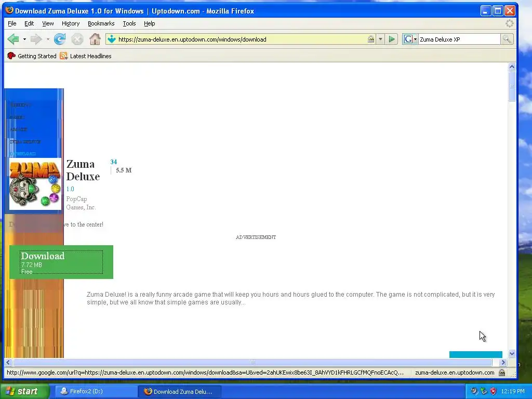Image resolution: width=532 pixels, height=399 pixels.
Task: Click the horizontal scrollbar left arrow
Action: [8, 362]
